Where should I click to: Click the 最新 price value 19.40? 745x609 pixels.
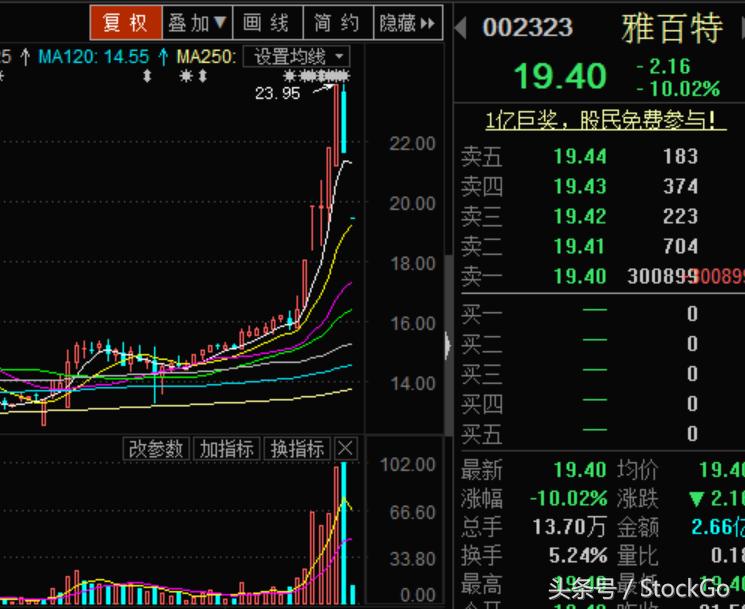580,470
